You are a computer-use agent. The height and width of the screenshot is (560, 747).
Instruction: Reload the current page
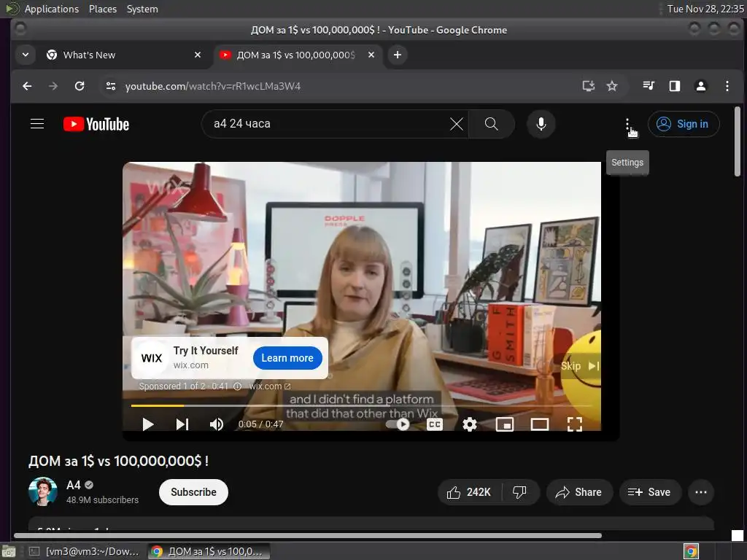[80, 86]
